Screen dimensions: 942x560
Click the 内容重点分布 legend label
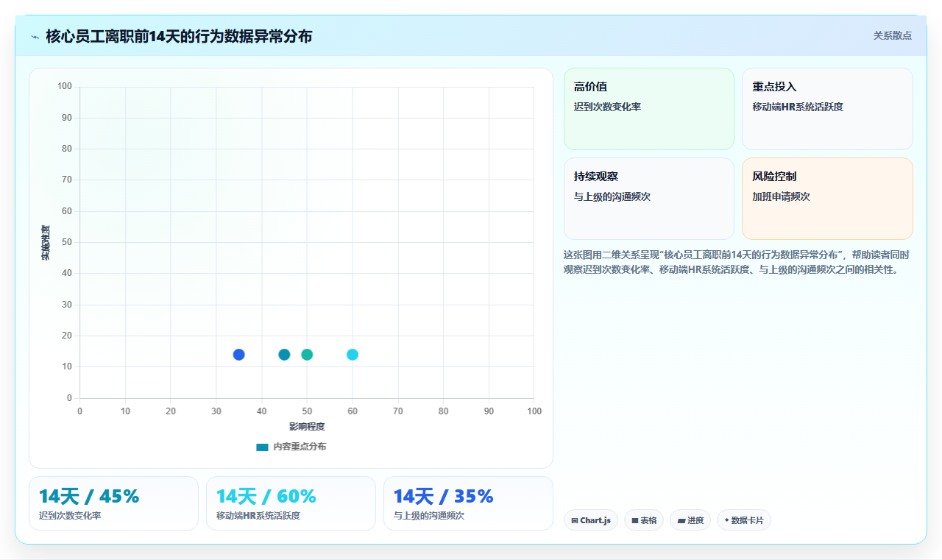tap(300, 447)
